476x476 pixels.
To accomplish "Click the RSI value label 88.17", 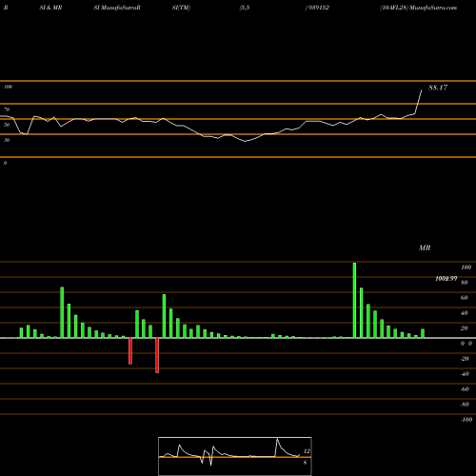I will [x=438, y=88].
